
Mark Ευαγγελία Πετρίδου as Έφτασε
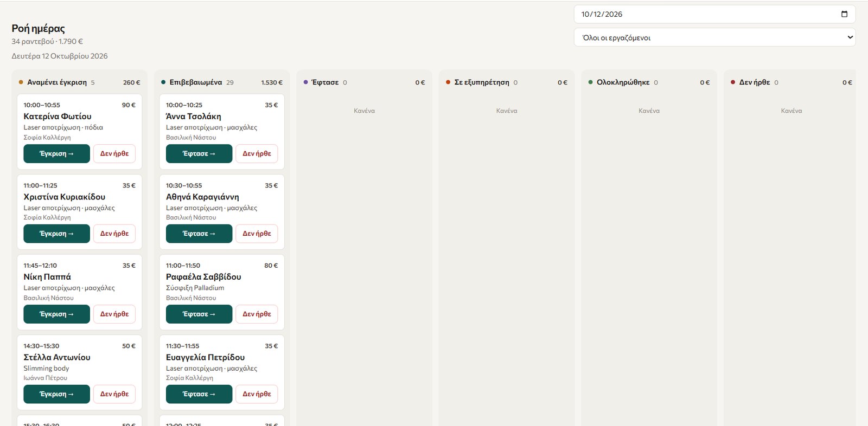[x=199, y=394]
